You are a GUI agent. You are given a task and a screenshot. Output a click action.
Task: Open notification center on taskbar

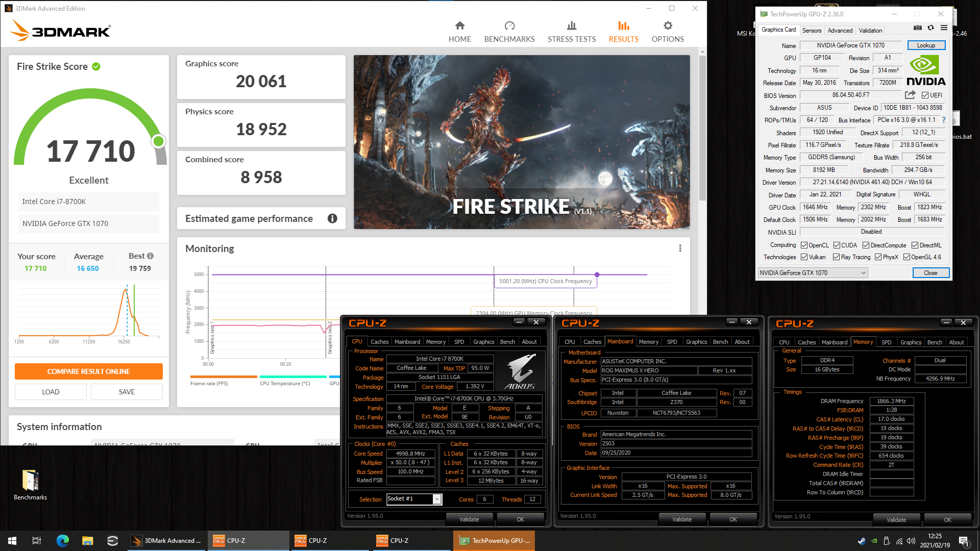964,541
